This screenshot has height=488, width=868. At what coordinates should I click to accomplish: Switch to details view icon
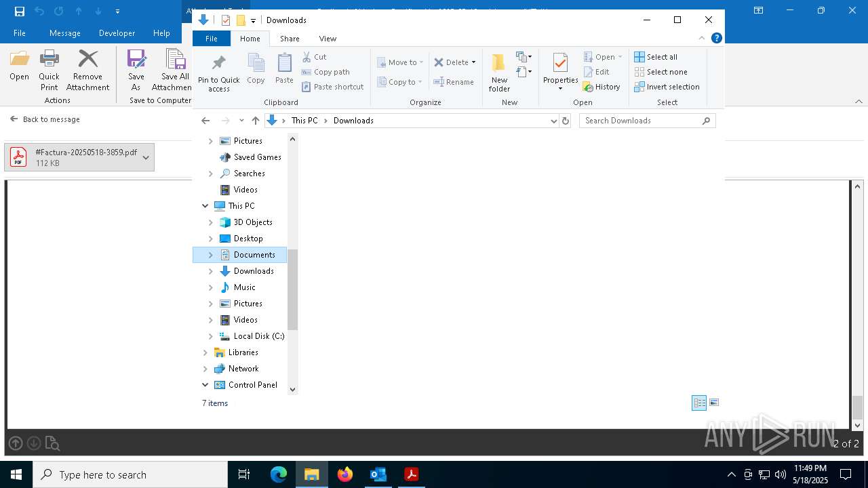(x=699, y=403)
